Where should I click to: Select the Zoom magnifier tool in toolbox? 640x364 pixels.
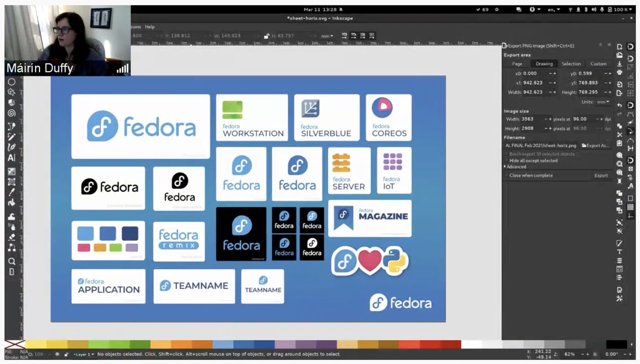tap(11, 261)
